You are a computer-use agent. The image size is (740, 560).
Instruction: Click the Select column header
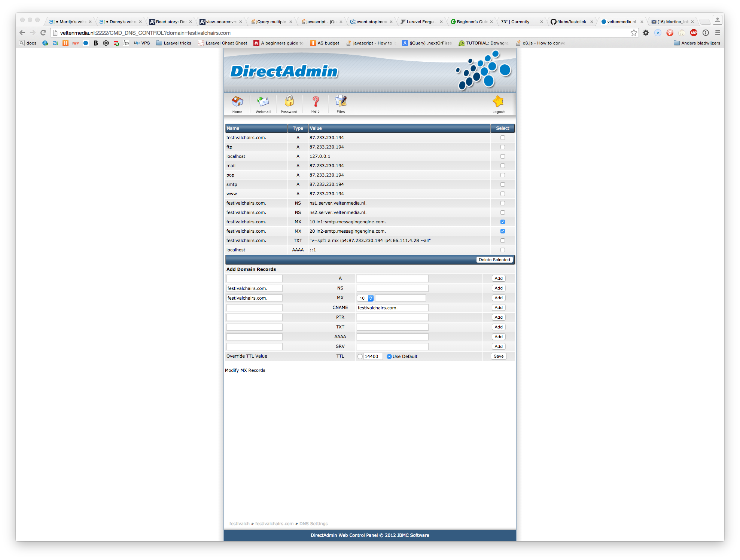pyautogui.click(x=503, y=128)
